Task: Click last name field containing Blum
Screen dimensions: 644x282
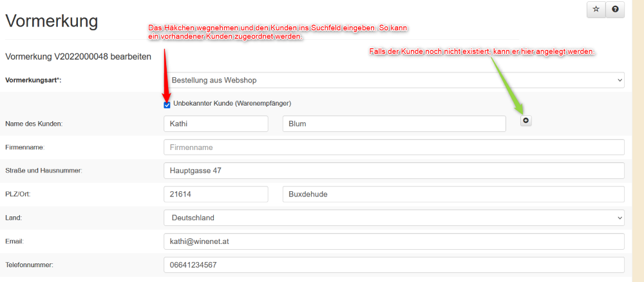Action: (x=393, y=124)
